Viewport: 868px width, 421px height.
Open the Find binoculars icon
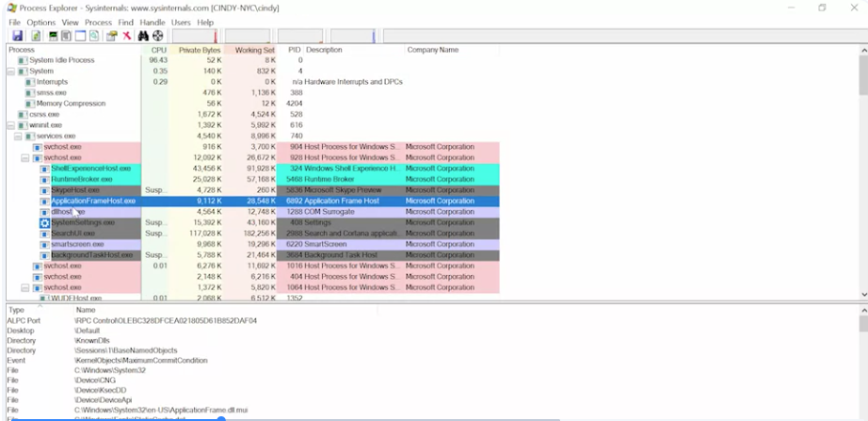[x=143, y=36]
